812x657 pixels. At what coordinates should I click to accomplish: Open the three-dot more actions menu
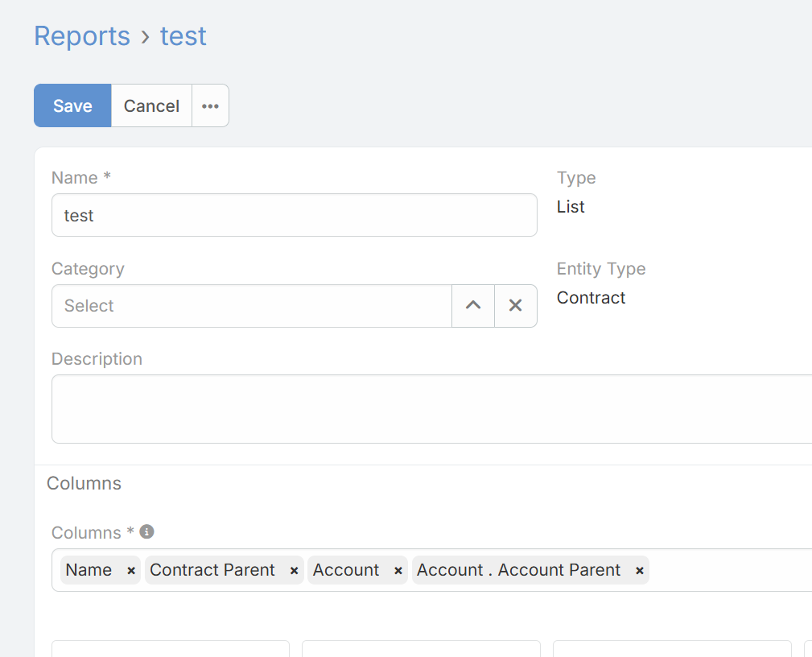(210, 105)
